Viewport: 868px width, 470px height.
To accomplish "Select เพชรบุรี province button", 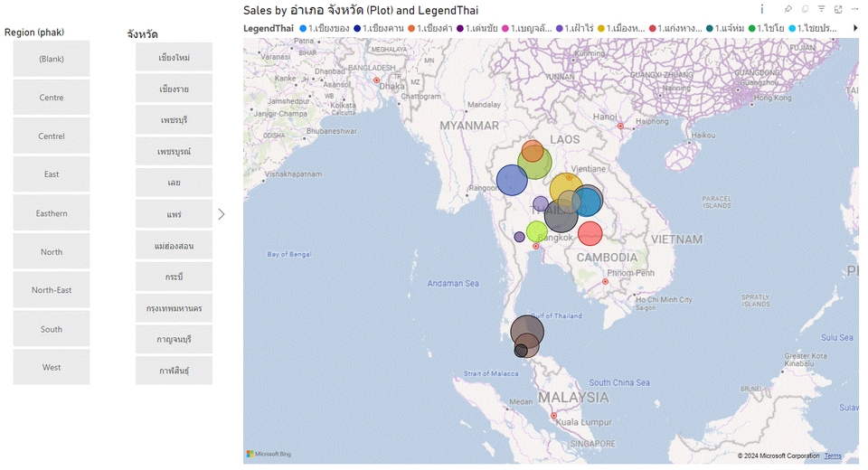I will click(174, 120).
